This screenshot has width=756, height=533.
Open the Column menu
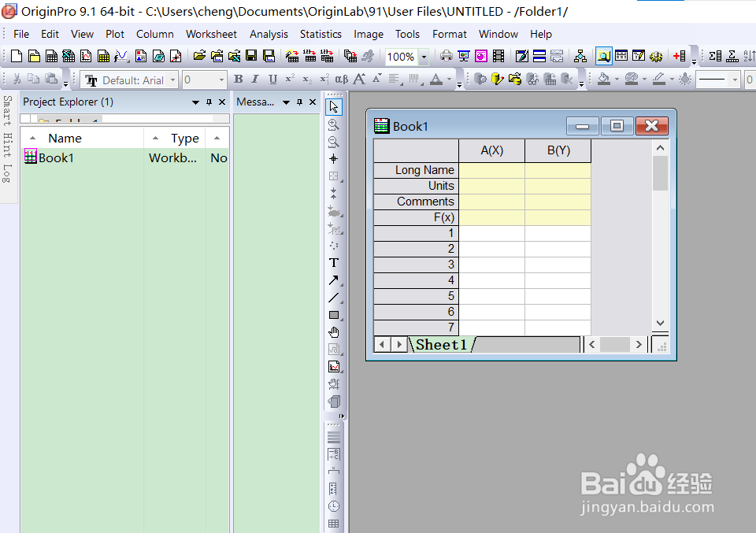pyautogui.click(x=155, y=34)
